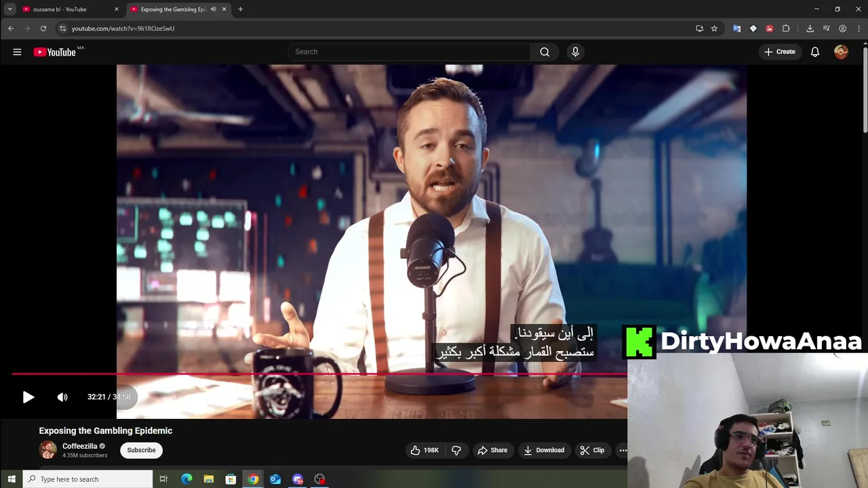Install app icon in the address bar
Screen dimensions: 868x488
[x=699, y=28]
